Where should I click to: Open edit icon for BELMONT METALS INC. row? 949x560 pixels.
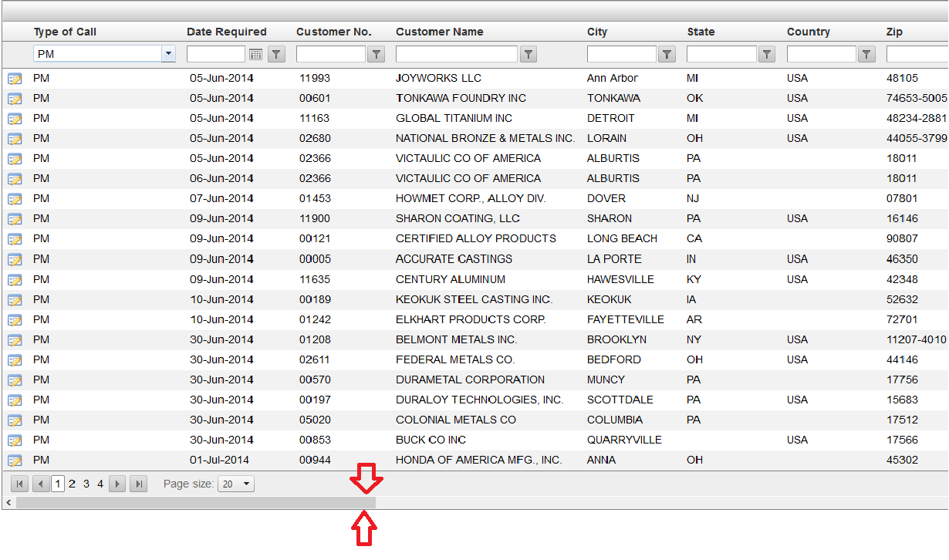15,340
